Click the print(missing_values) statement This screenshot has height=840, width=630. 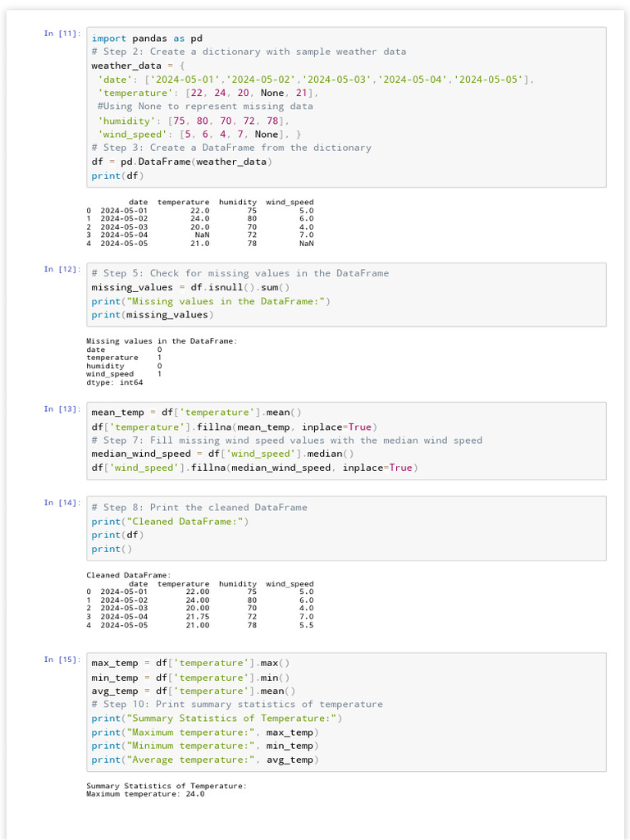pos(152,315)
